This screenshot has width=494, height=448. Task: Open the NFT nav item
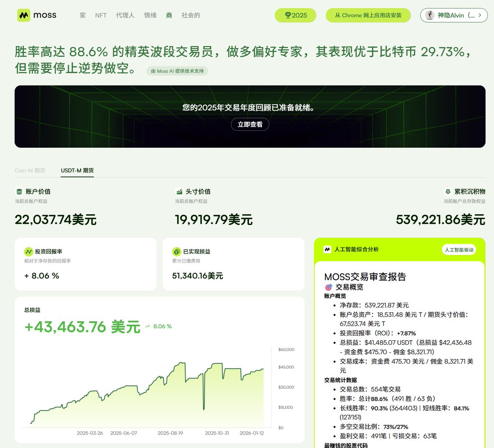click(101, 15)
